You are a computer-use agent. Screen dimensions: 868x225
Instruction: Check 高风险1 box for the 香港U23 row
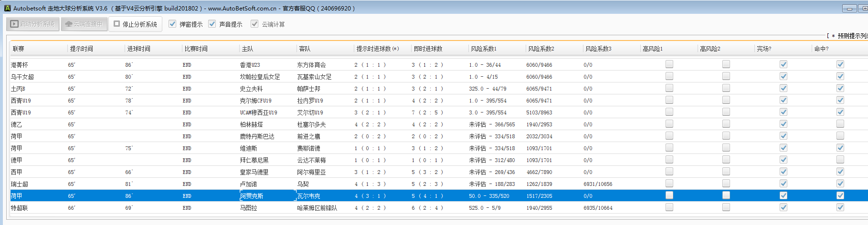[x=669, y=64]
